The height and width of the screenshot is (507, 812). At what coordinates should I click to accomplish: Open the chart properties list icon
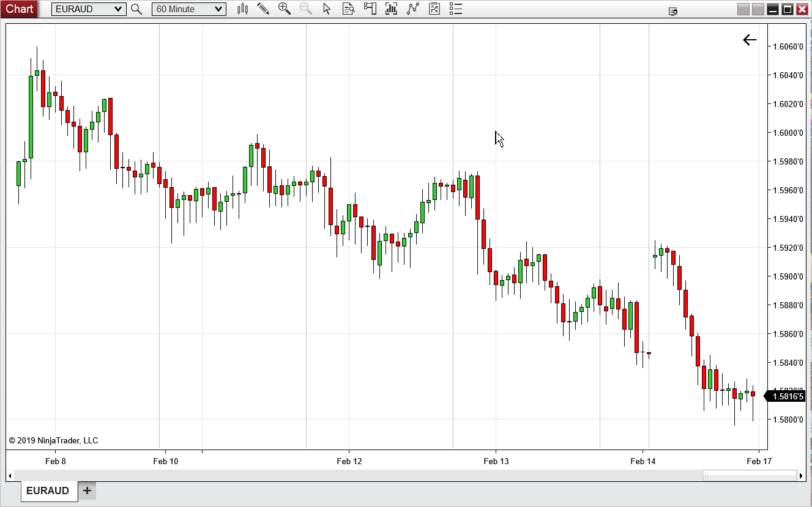(x=455, y=9)
